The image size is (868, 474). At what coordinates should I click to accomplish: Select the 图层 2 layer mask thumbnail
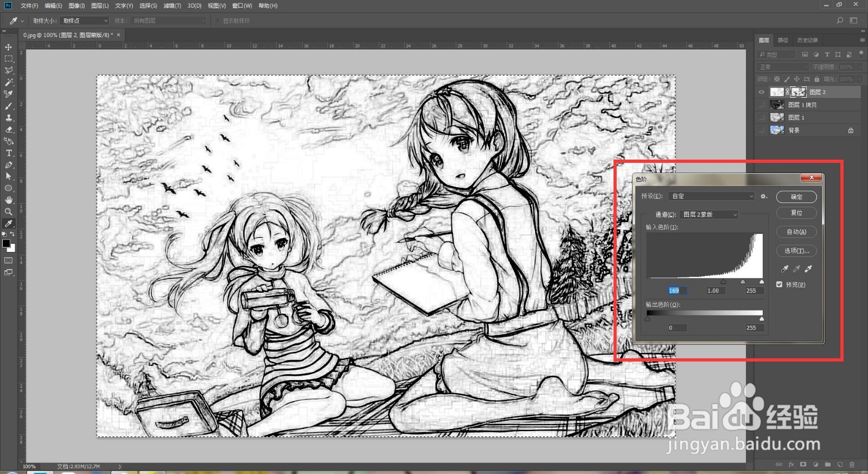click(799, 92)
